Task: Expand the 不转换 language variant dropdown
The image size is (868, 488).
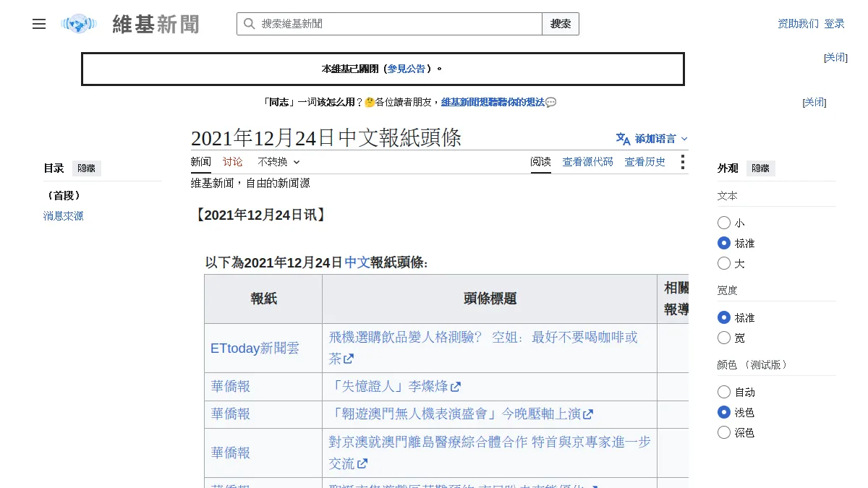Action: click(x=278, y=162)
